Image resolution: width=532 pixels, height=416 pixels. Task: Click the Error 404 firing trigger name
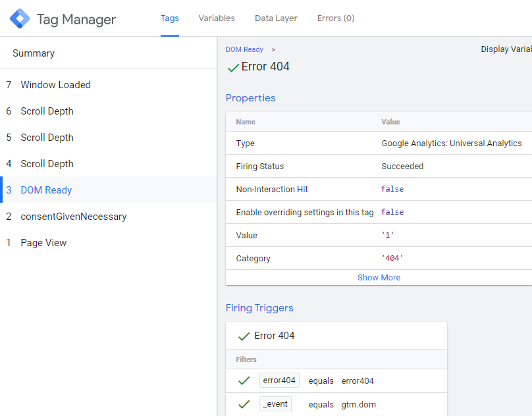pyautogui.click(x=275, y=336)
